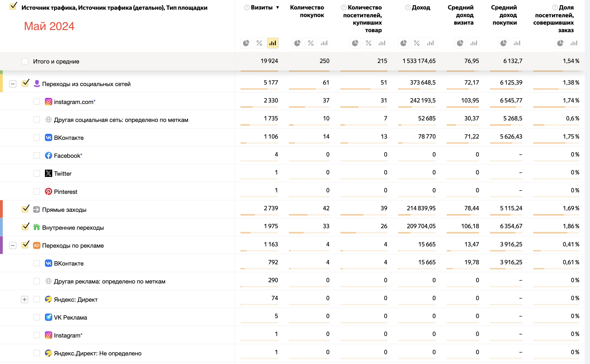Image resolution: width=590 pixels, height=364 pixels.
Task: Collapse the Переходы из социальных сетей group
Action: click(13, 84)
